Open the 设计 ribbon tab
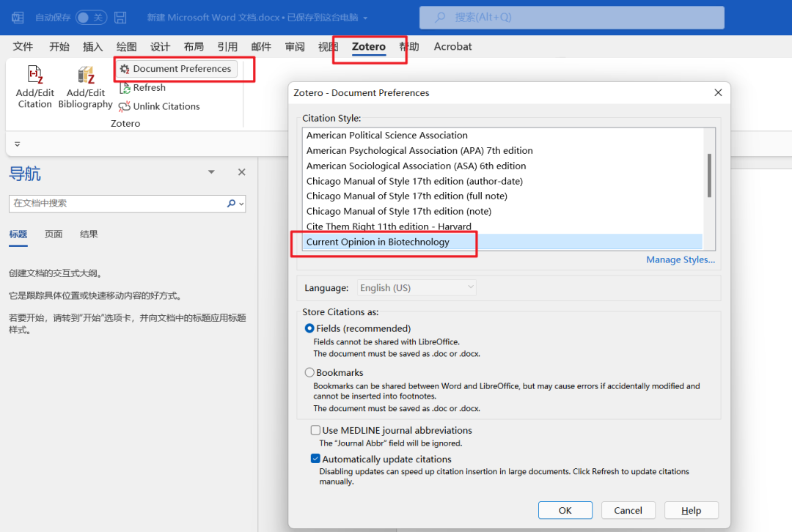The image size is (792, 532). click(160, 47)
